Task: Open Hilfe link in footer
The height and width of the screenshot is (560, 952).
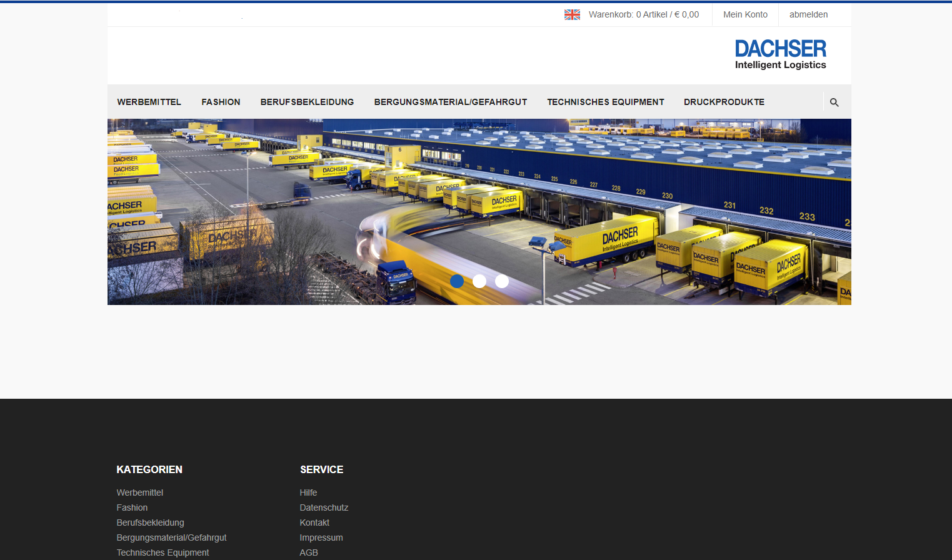Action: click(x=308, y=492)
